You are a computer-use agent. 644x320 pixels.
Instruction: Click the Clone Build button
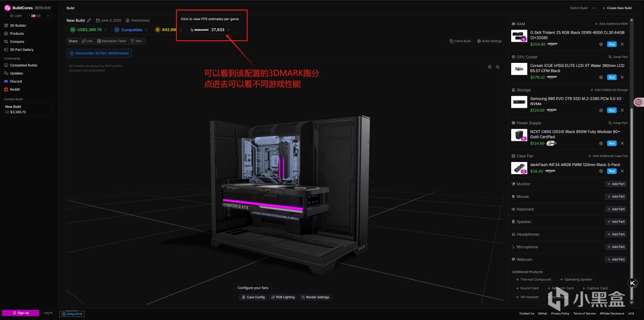pyautogui.click(x=460, y=41)
